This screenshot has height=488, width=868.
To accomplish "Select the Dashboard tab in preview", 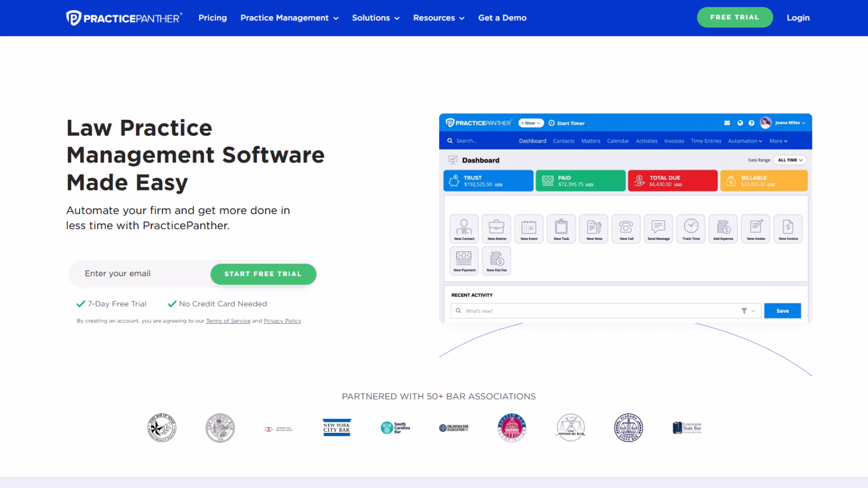I will (x=533, y=141).
